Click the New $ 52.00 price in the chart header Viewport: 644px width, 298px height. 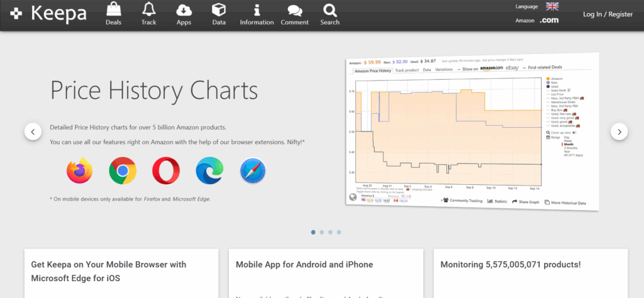(x=400, y=62)
